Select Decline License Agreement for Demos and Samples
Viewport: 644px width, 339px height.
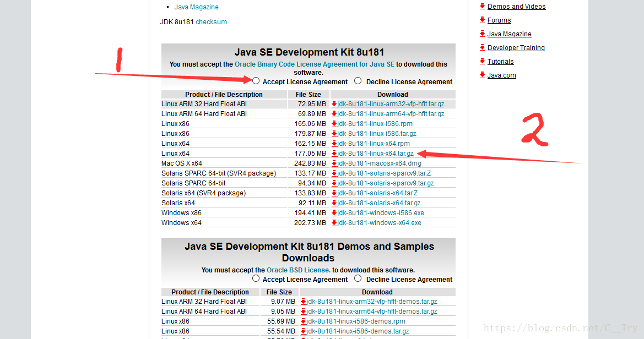[358, 278]
